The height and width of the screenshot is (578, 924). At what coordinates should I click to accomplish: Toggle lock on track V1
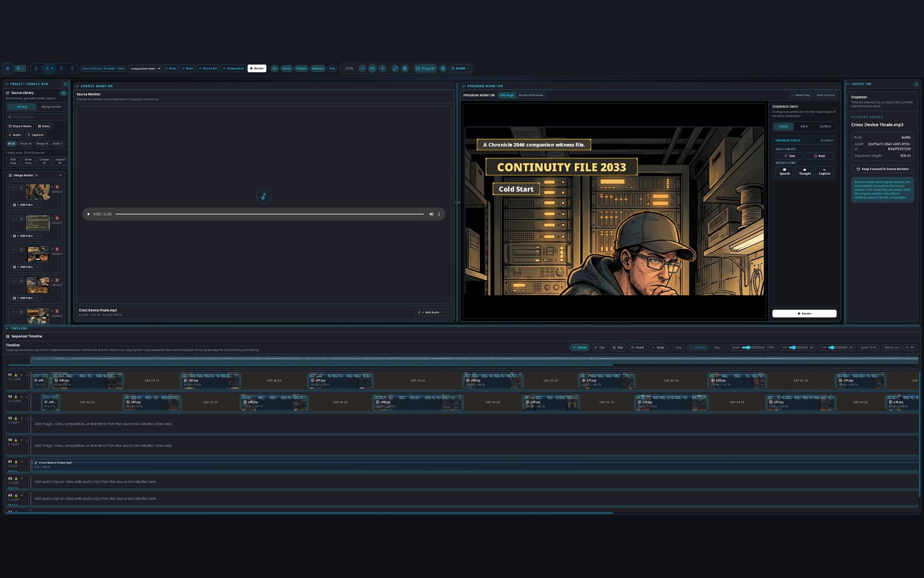pyautogui.click(x=16, y=375)
